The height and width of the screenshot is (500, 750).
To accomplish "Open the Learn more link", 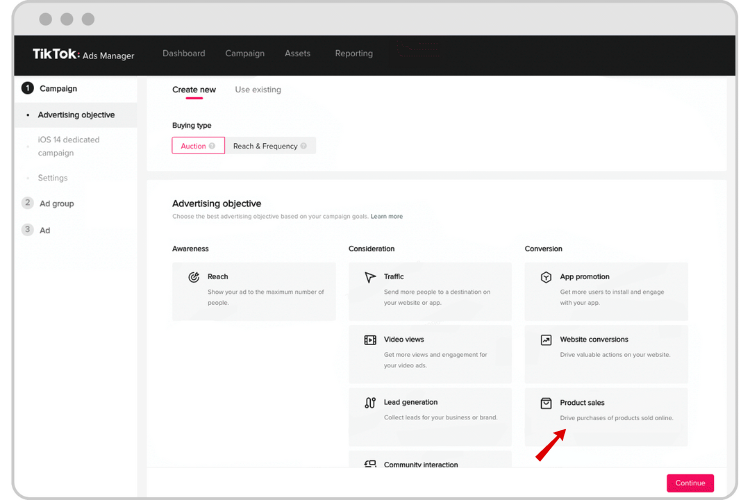I will (x=386, y=216).
